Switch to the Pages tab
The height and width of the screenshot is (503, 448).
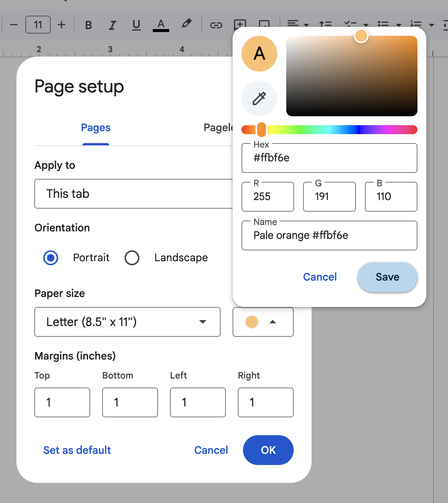click(x=96, y=128)
